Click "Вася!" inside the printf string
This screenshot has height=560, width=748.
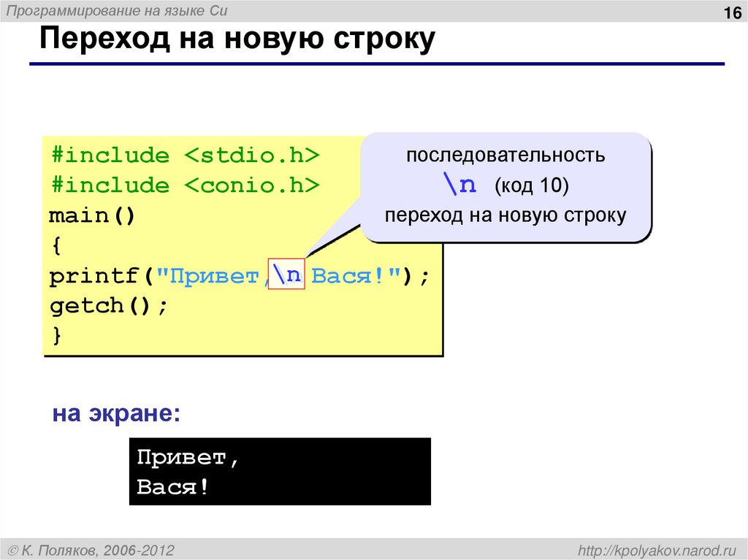click(x=348, y=276)
